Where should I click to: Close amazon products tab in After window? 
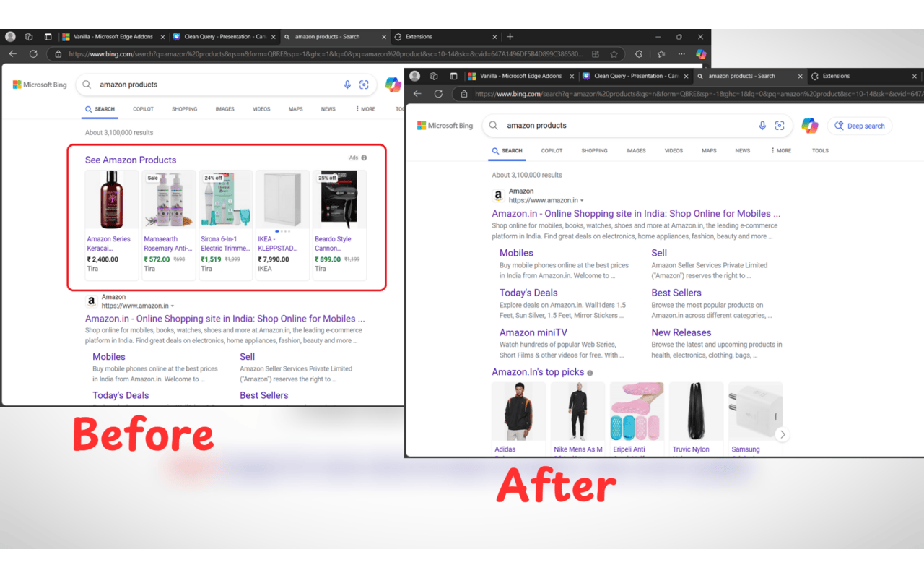pos(800,76)
